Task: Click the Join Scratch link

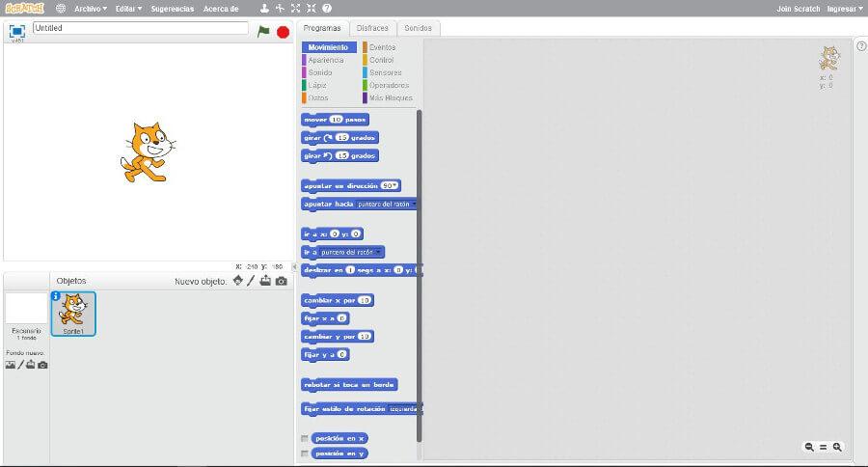Action: [x=798, y=9]
